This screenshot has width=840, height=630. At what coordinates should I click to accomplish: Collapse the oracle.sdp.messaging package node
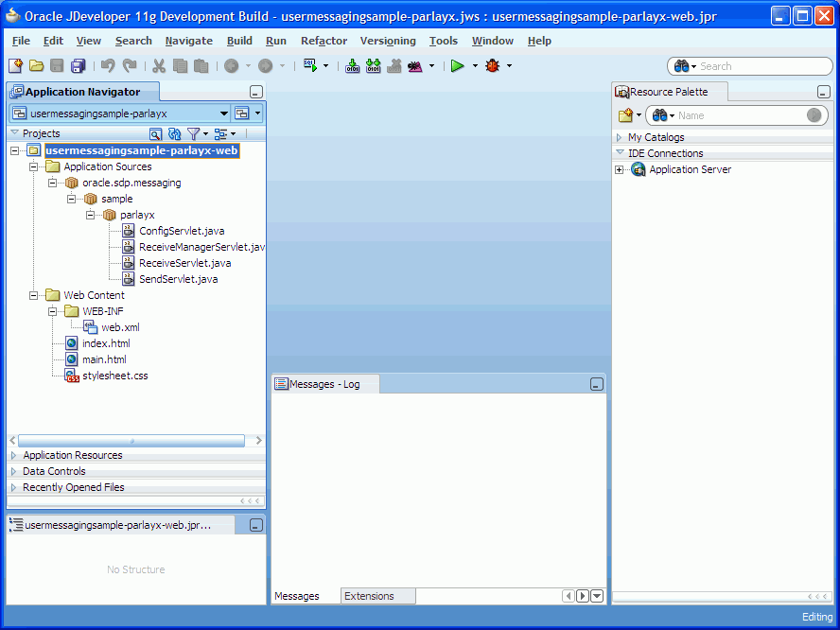pyautogui.click(x=53, y=183)
